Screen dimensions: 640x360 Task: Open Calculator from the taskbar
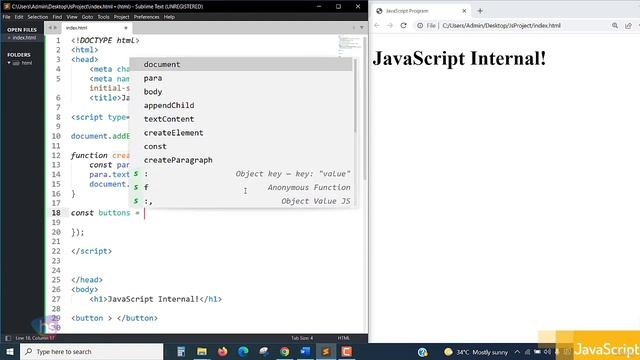[x=181, y=351]
